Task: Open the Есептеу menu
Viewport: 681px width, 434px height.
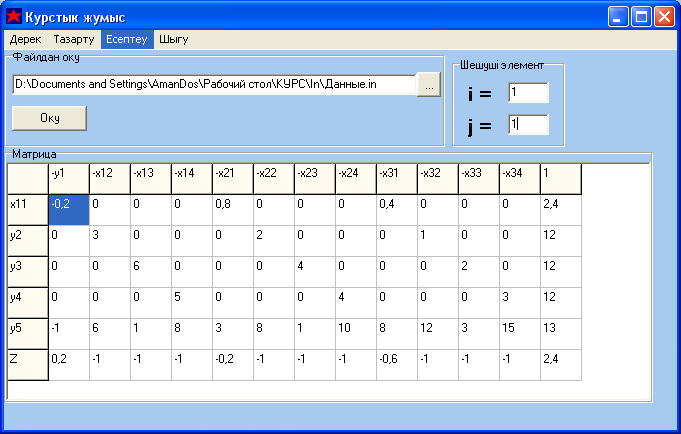Action: (x=127, y=40)
